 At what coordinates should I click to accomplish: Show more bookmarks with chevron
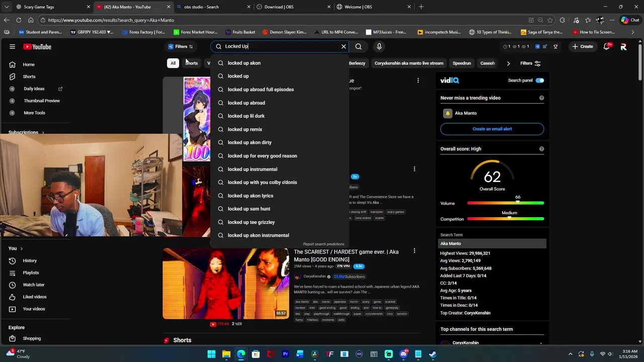[x=632, y=32]
